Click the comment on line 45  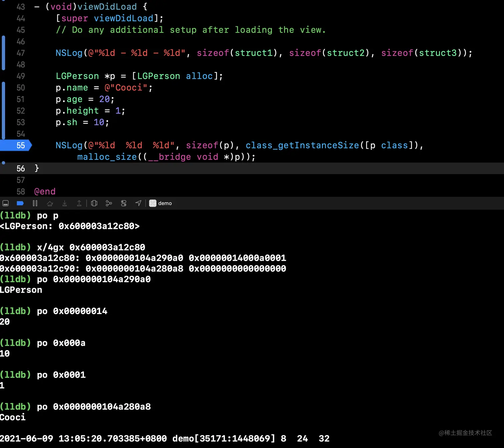(191, 30)
